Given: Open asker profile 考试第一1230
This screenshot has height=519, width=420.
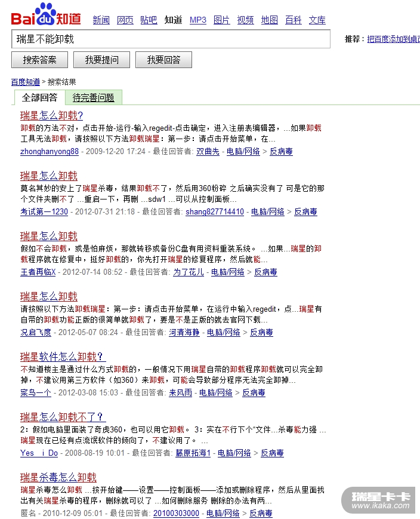Looking at the screenshot, I should click(x=44, y=212).
